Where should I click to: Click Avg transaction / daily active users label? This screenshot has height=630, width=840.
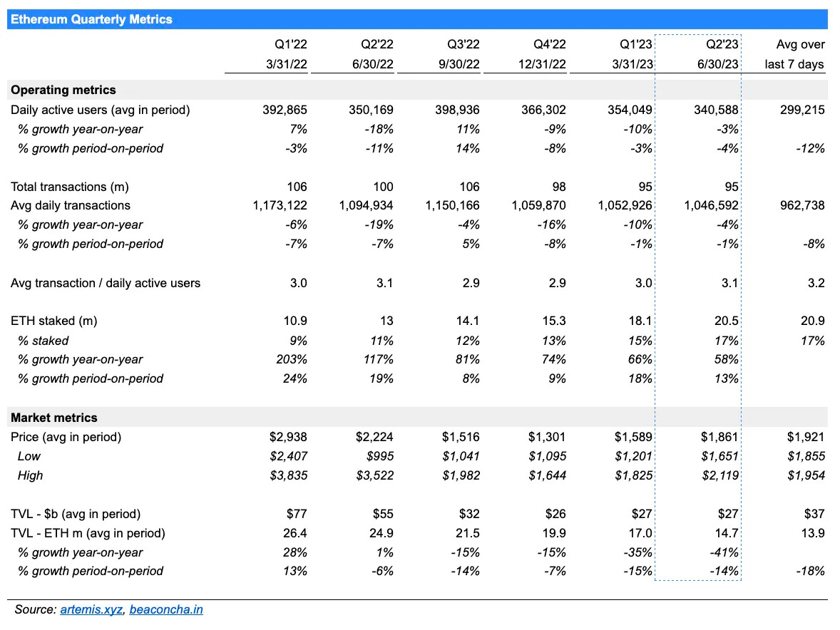[106, 283]
